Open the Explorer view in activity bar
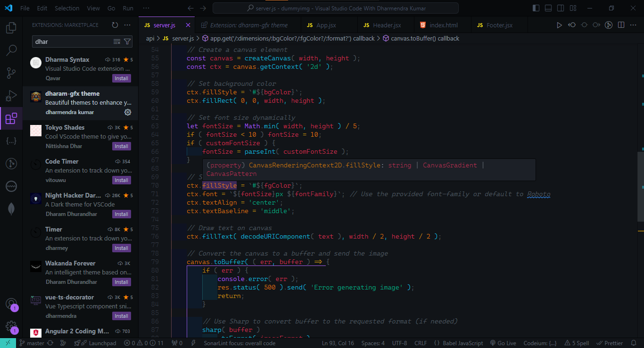This screenshot has height=348, width=644. pos(11,28)
